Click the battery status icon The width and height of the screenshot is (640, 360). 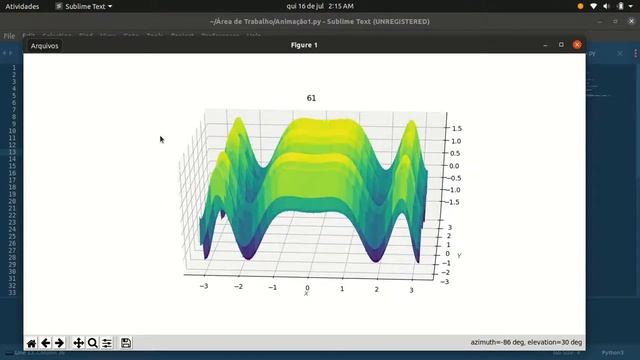pyautogui.click(x=620, y=6)
